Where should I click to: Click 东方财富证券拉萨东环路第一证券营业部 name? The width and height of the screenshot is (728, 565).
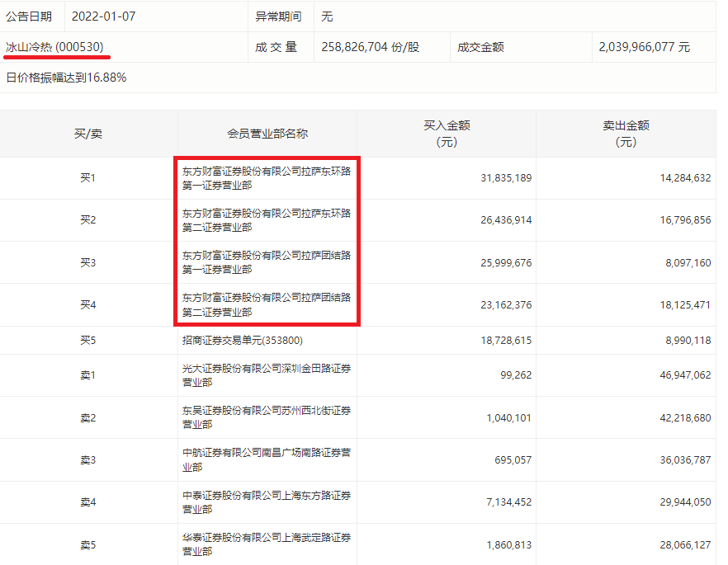267,178
